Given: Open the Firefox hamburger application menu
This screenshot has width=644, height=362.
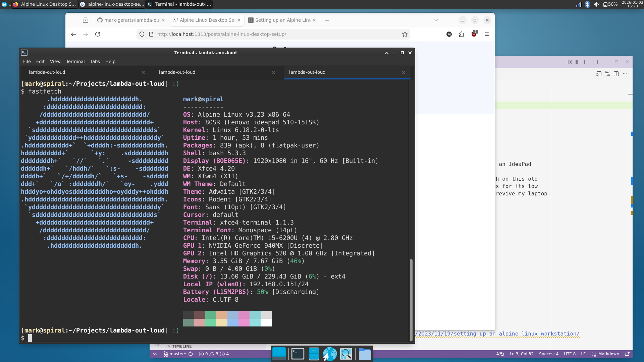Looking at the screenshot, I should click(x=487, y=34).
